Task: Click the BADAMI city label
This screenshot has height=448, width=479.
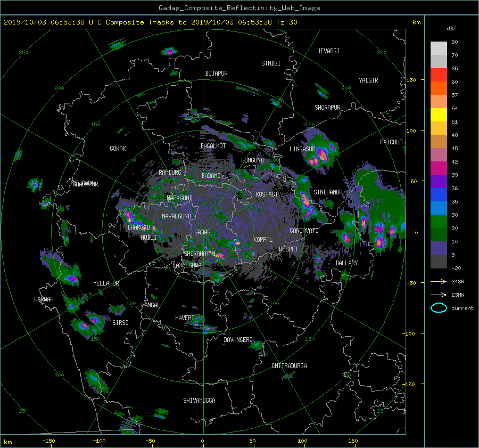Action: click(x=211, y=176)
